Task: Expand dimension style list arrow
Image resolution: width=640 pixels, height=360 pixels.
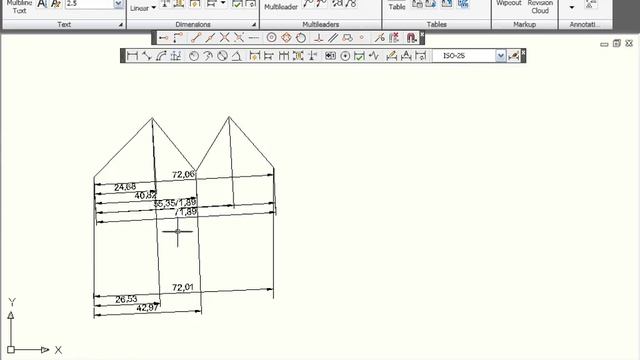Action: [500, 56]
